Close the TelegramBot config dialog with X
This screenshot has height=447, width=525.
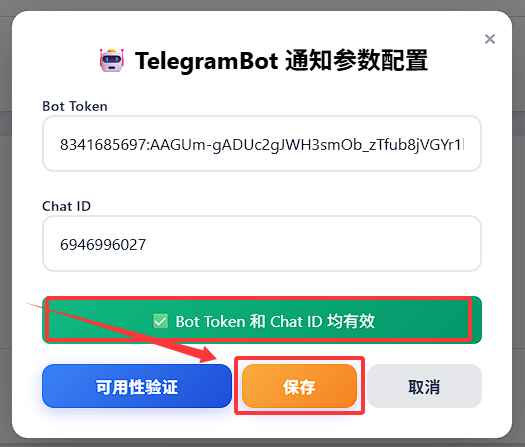click(490, 39)
